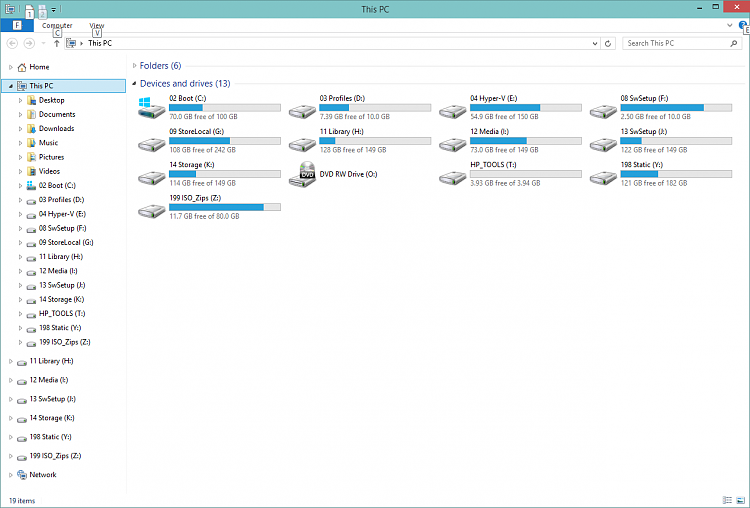
Task: Click the Up arrow navigation icon
Action: (x=57, y=43)
